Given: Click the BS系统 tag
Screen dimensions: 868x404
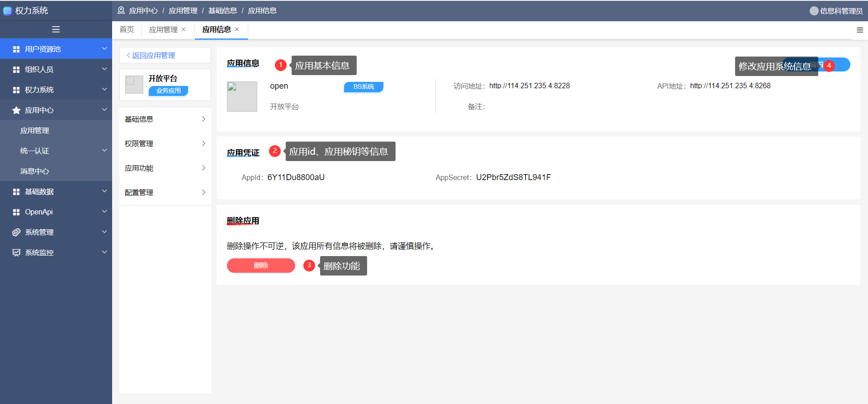Looking at the screenshot, I should click(363, 86).
